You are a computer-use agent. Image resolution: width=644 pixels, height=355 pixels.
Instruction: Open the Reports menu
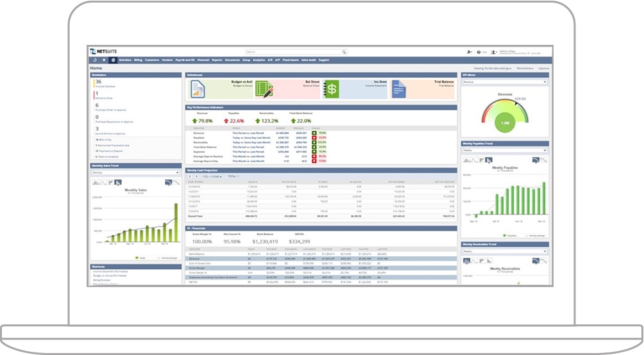click(217, 60)
